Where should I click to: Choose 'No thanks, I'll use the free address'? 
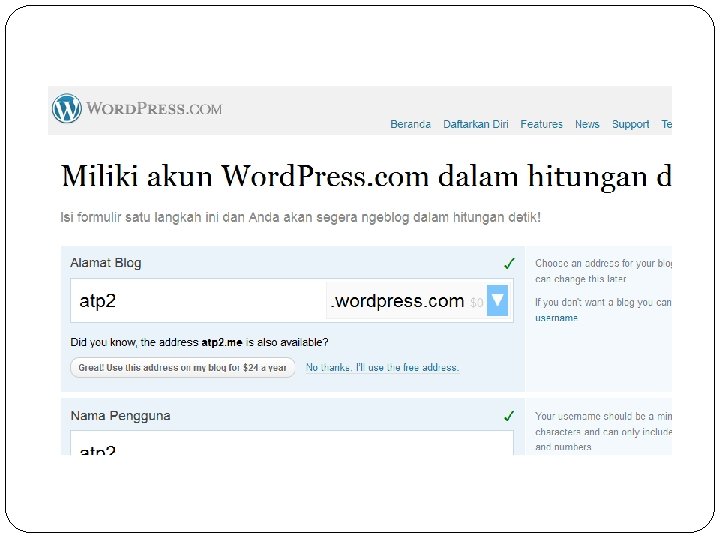(x=382, y=367)
